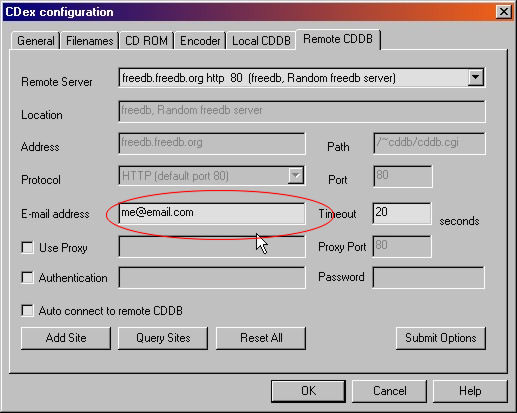This screenshot has height=413, width=517.
Task: Enable Auto connect to remote CDDB
Action: [27, 310]
